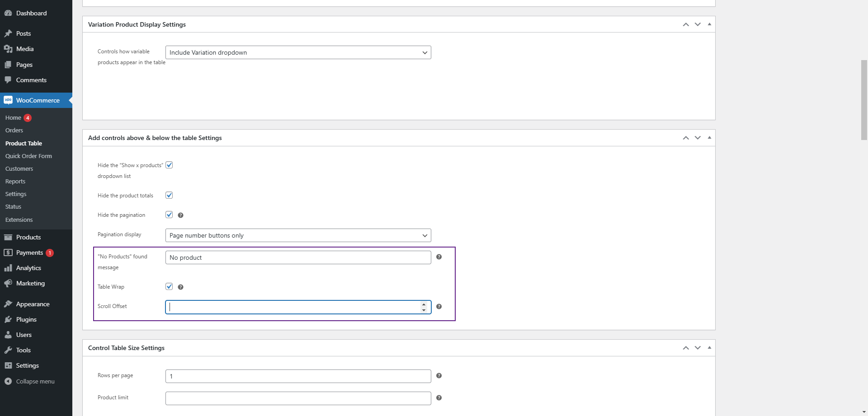
Task: Click the Users person icon
Action: 8,335
